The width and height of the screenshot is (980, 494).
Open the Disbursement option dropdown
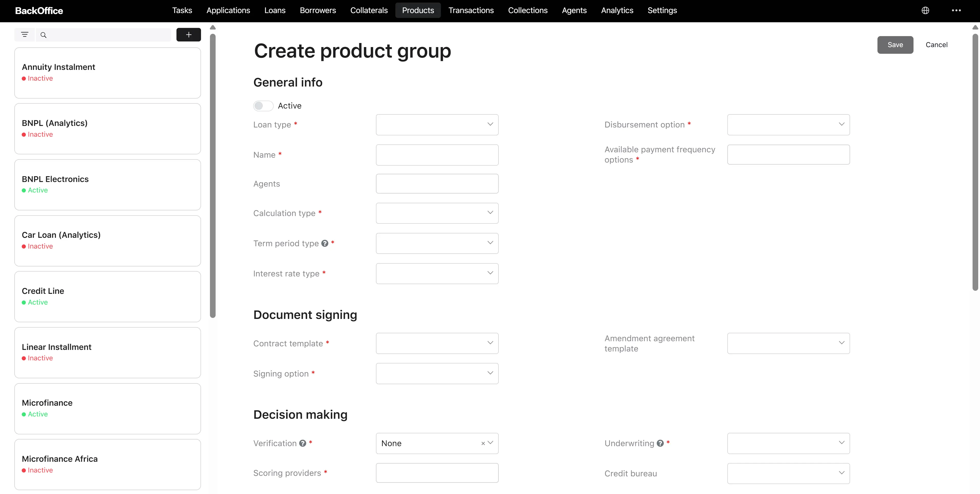788,125
